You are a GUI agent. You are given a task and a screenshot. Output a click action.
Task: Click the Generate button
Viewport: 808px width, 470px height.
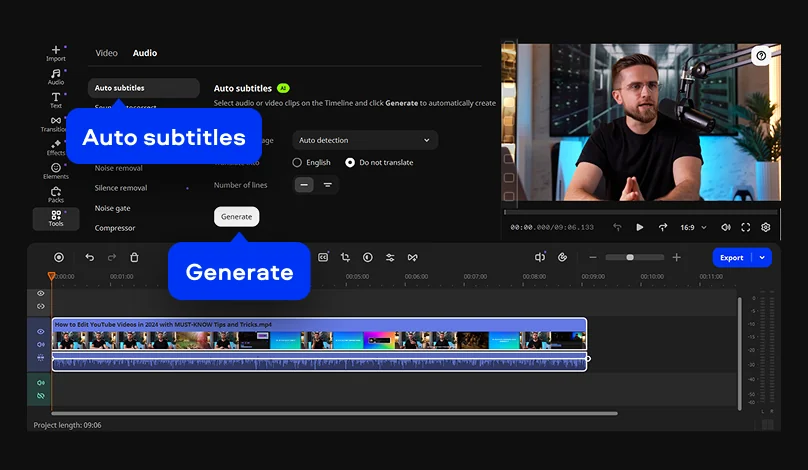click(x=236, y=216)
